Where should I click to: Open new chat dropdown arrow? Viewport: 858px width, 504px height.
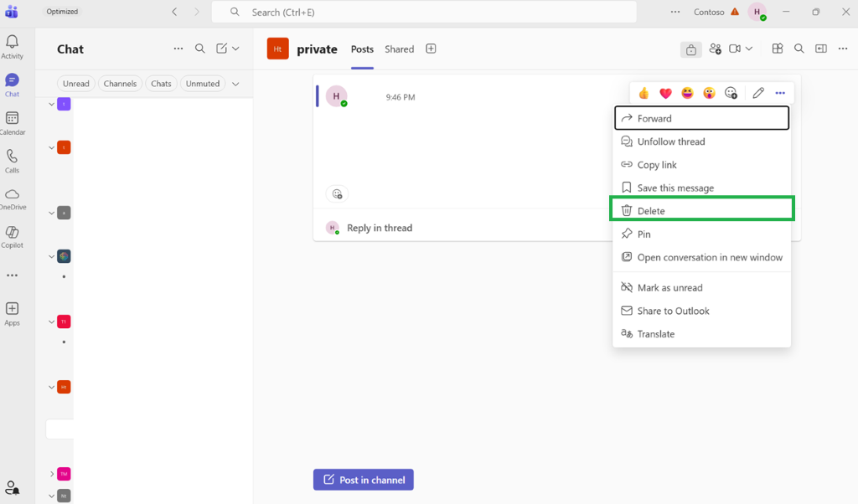click(x=235, y=49)
